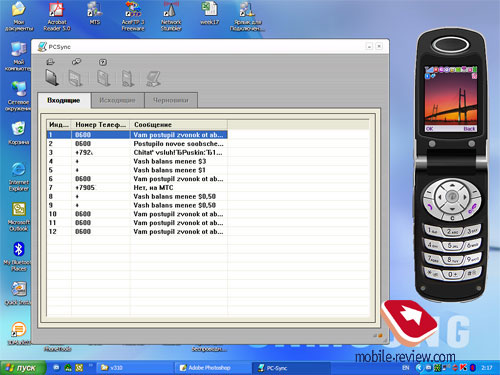Select message row 1 from 0600
Viewport: 500px width, 375px height.
pyautogui.click(x=137, y=135)
